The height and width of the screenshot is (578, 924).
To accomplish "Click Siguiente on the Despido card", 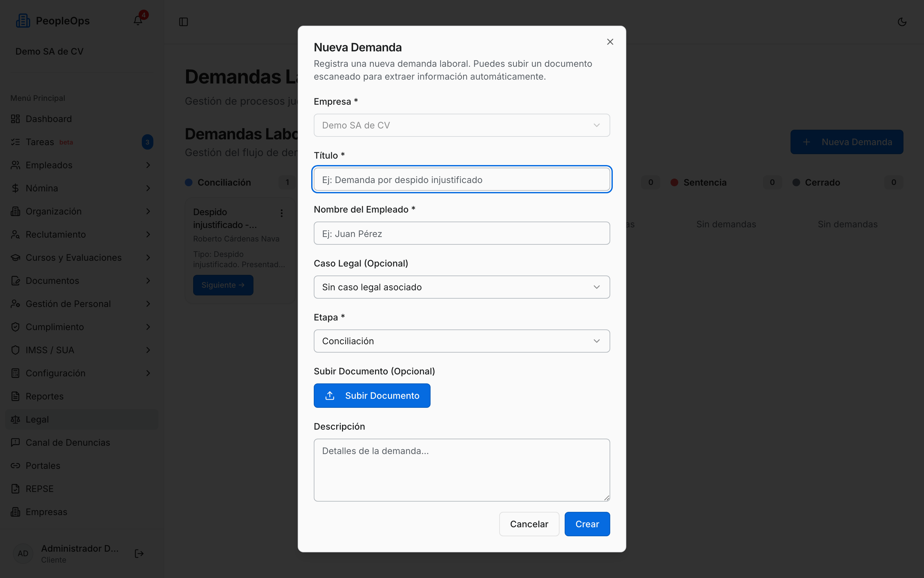I will (x=223, y=285).
